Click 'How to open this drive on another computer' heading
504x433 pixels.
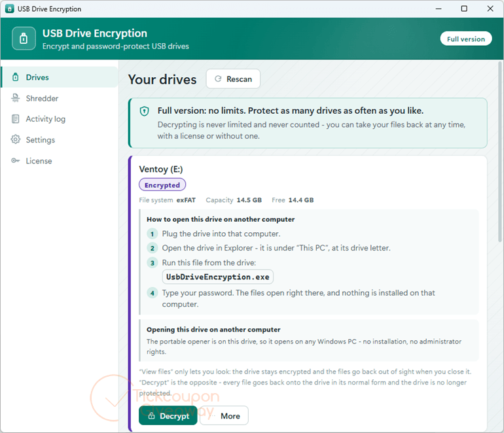click(221, 219)
